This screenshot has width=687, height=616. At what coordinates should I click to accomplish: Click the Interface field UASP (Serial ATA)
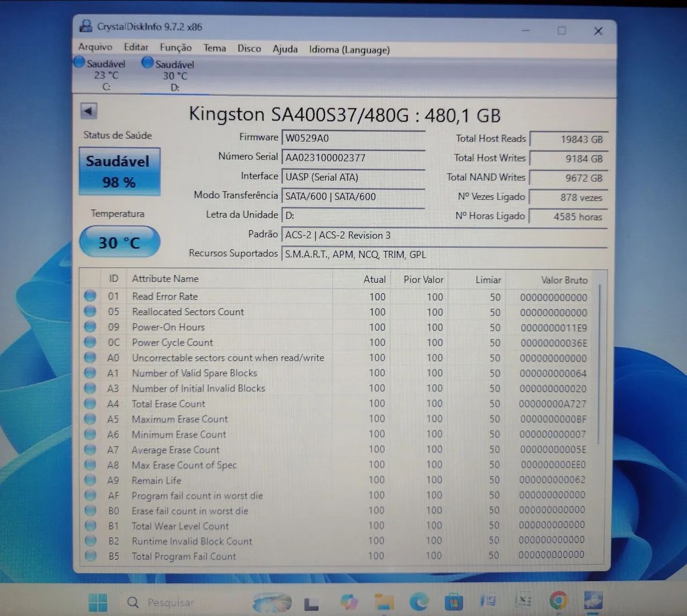click(x=353, y=177)
